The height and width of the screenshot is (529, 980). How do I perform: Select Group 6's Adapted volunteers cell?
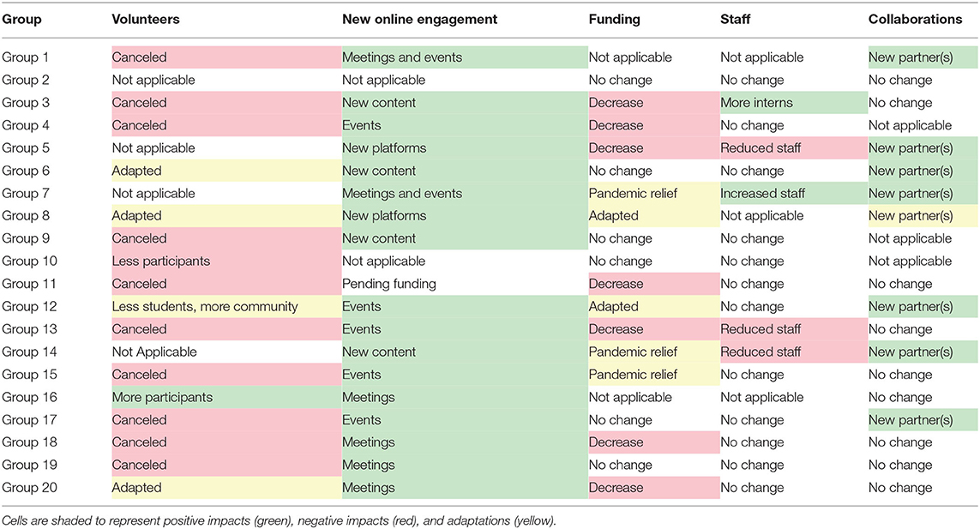227,171
